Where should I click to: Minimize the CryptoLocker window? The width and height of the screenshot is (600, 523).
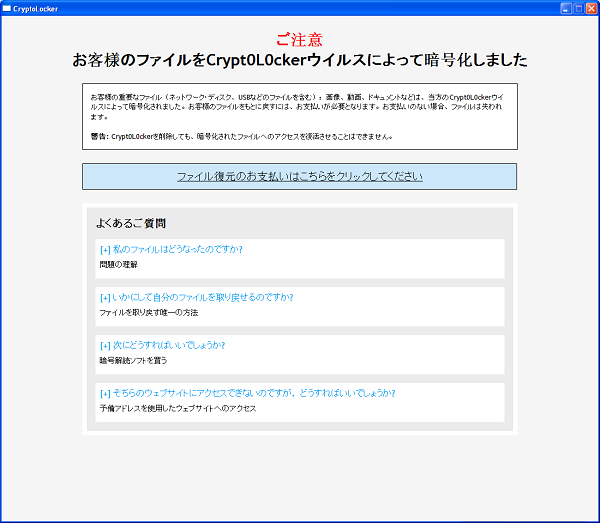coord(566,8)
